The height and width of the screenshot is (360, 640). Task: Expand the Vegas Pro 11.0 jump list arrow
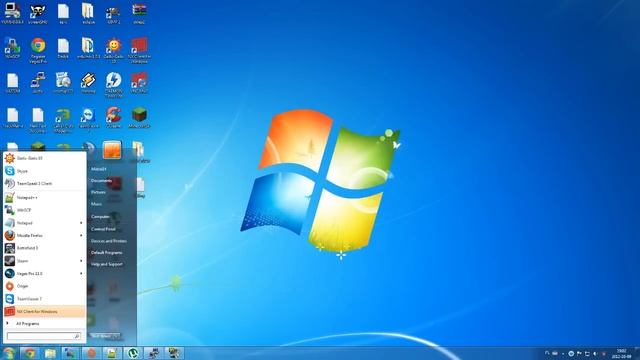pos(81,273)
